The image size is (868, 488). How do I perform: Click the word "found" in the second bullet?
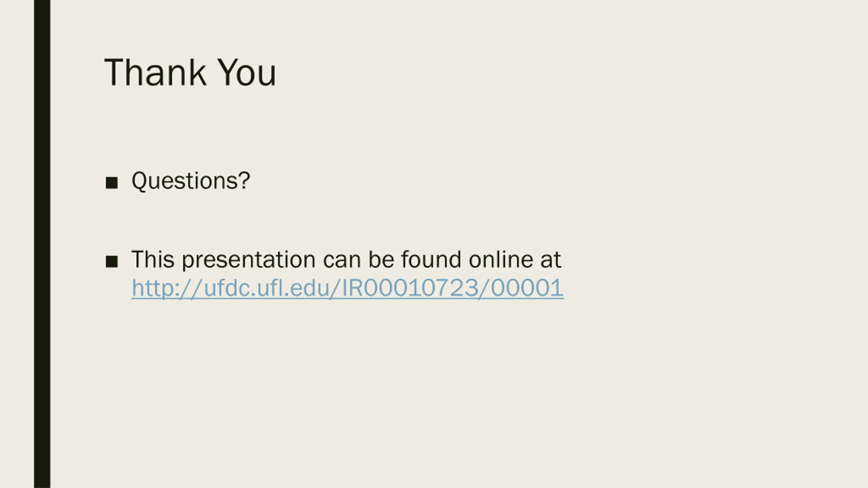[431, 260]
